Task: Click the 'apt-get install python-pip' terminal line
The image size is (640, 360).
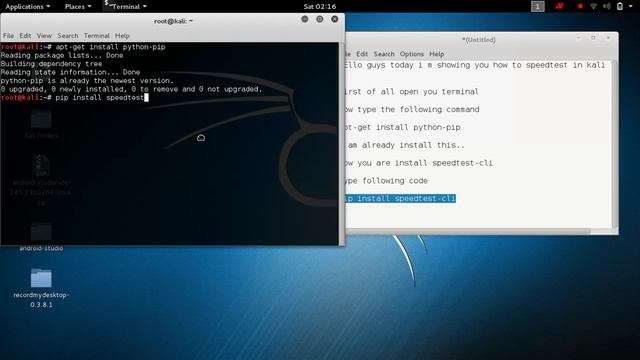Action: click(83, 47)
